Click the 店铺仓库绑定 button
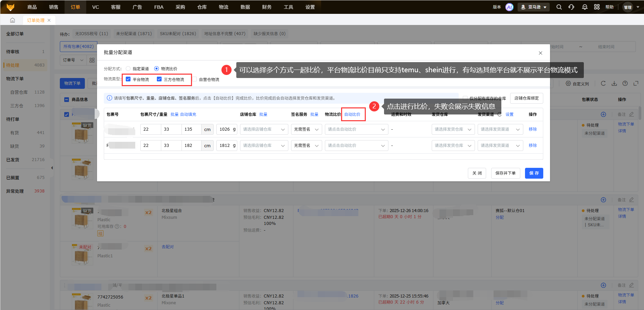 526,98
